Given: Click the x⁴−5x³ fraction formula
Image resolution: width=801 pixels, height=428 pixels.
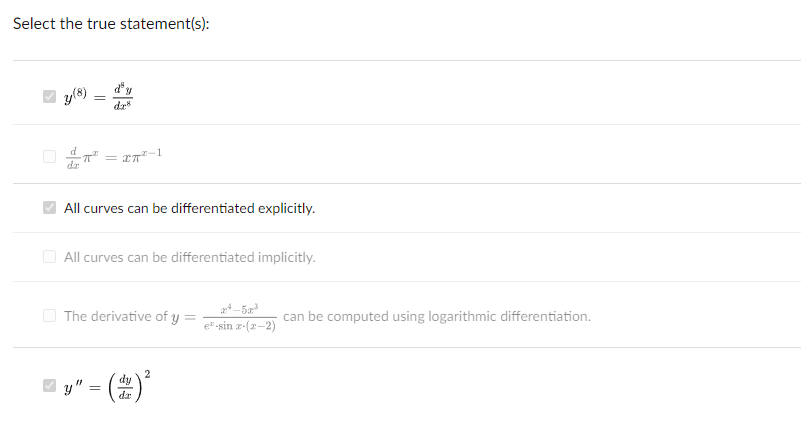Looking at the screenshot, I should 240,317.
